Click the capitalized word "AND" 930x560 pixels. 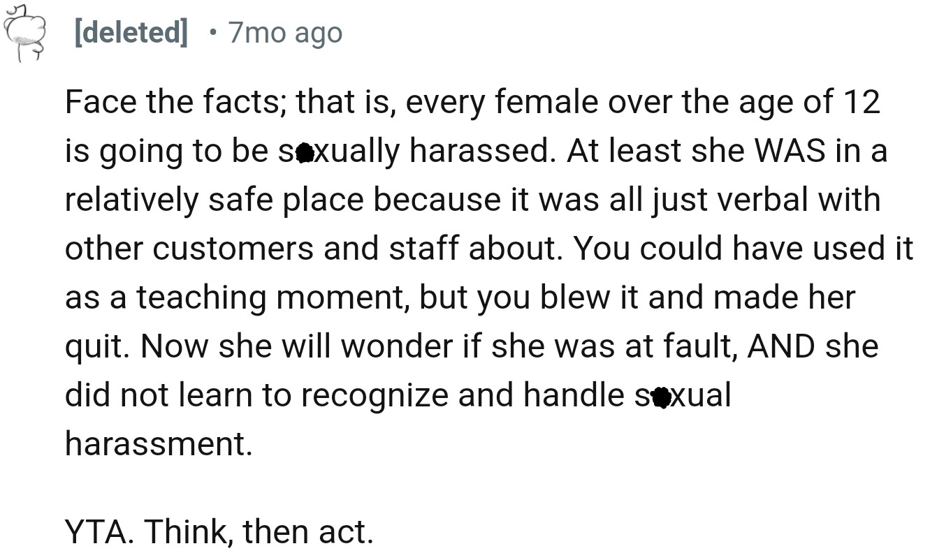click(781, 347)
